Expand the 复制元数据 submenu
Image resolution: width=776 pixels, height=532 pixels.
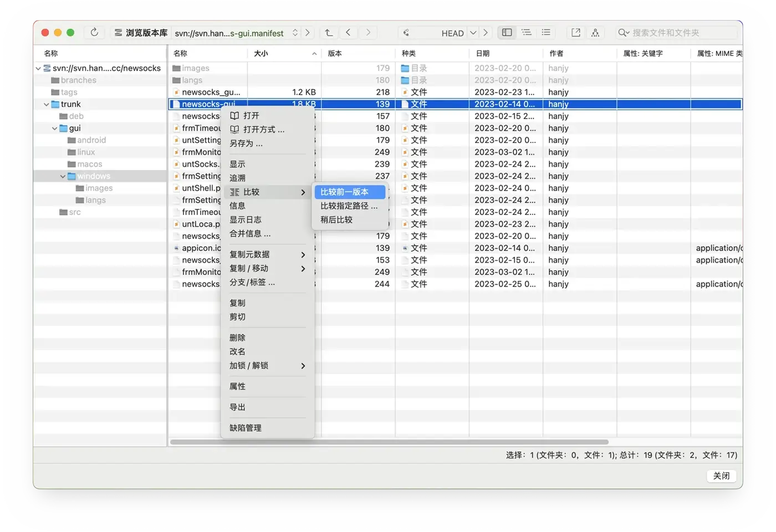point(268,254)
